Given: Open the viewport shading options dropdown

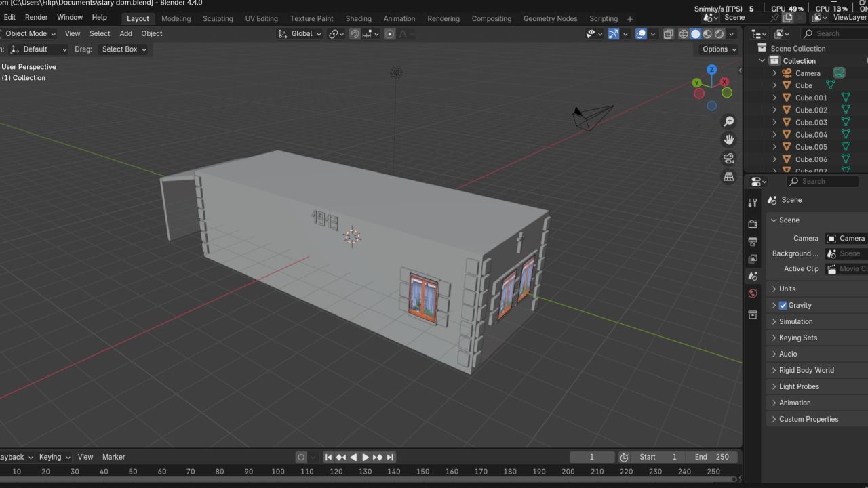Looking at the screenshot, I should 731,33.
